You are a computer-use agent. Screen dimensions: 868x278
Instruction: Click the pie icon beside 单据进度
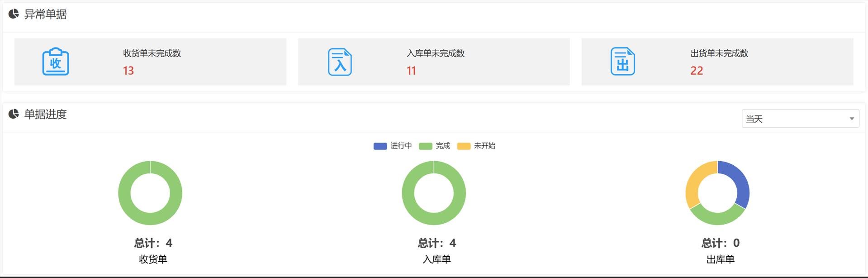[x=14, y=114]
